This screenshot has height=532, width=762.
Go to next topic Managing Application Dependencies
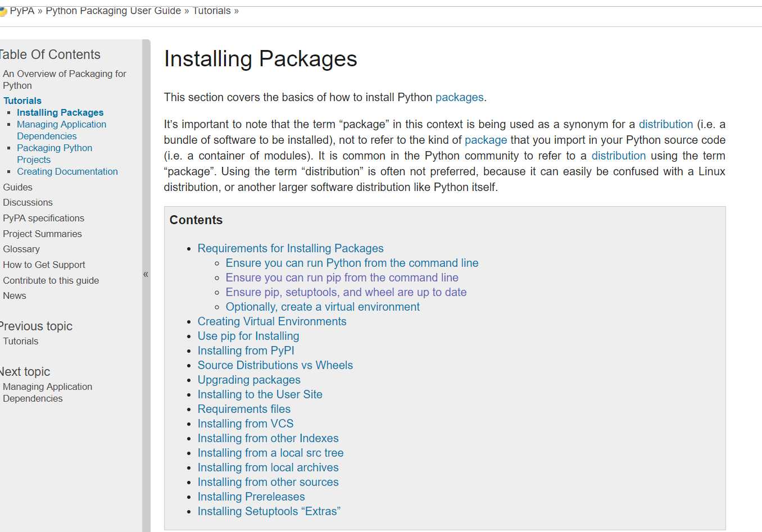(47, 393)
